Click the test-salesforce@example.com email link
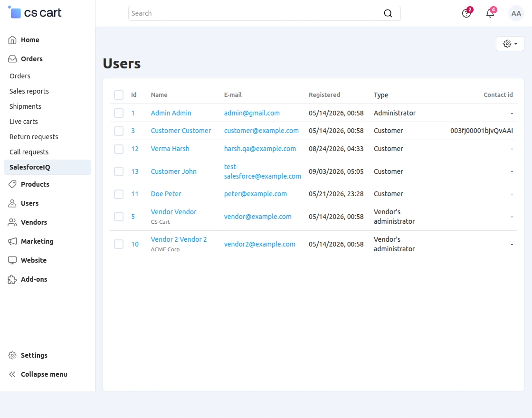The height and width of the screenshot is (418, 532). click(262, 171)
